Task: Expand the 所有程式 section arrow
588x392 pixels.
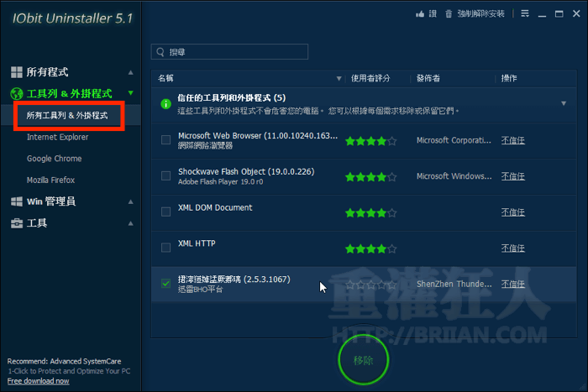Action: click(x=130, y=72)
